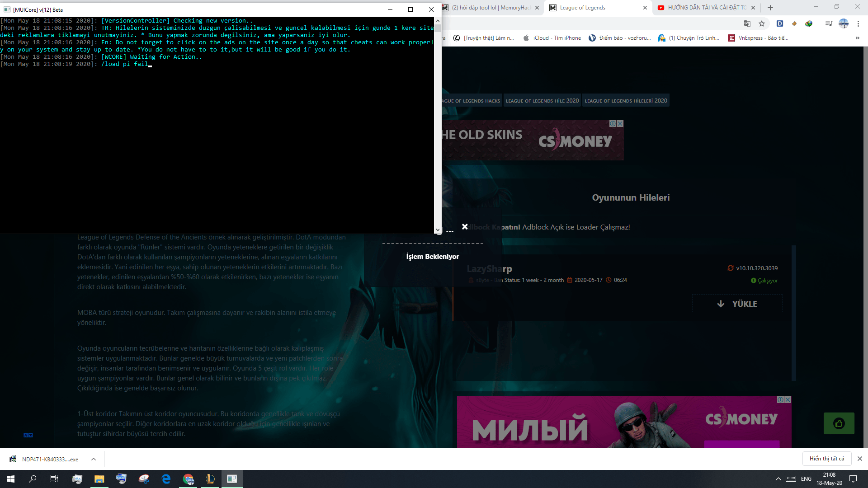
Task: Open the Windows Start menu
Action: [11, 479]
